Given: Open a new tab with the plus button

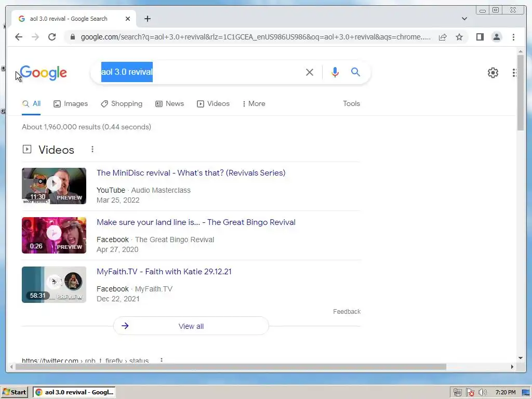Looking at the screenshot, I should tap(147, 19).
